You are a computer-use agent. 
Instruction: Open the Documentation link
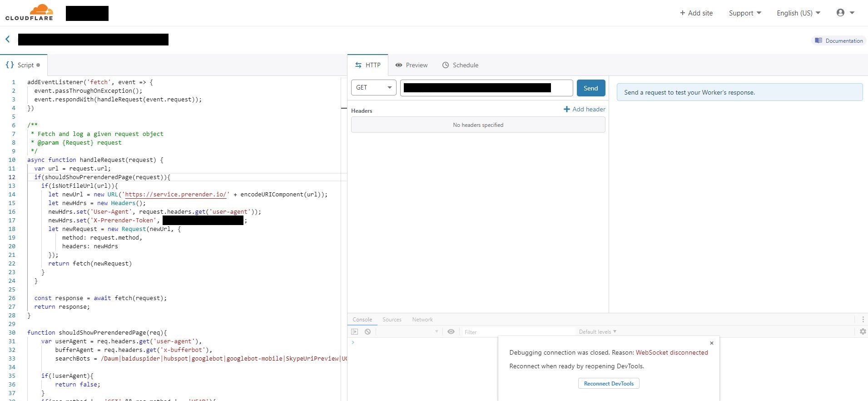(x=838, y=40)
